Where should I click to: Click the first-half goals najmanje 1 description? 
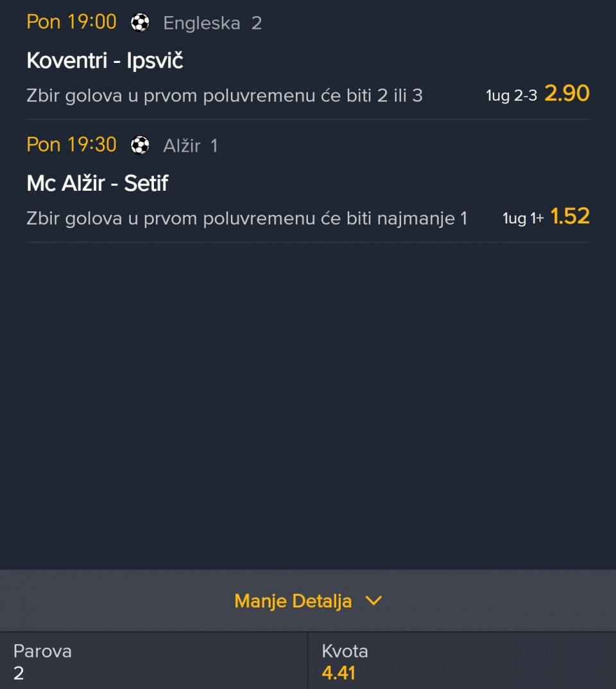tap(247, 218)
